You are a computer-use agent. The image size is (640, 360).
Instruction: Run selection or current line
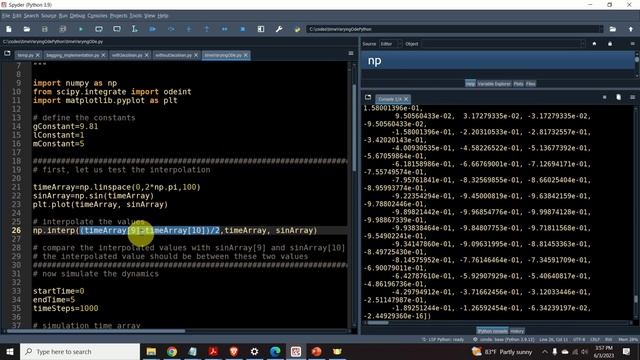(x=135, y=29)
